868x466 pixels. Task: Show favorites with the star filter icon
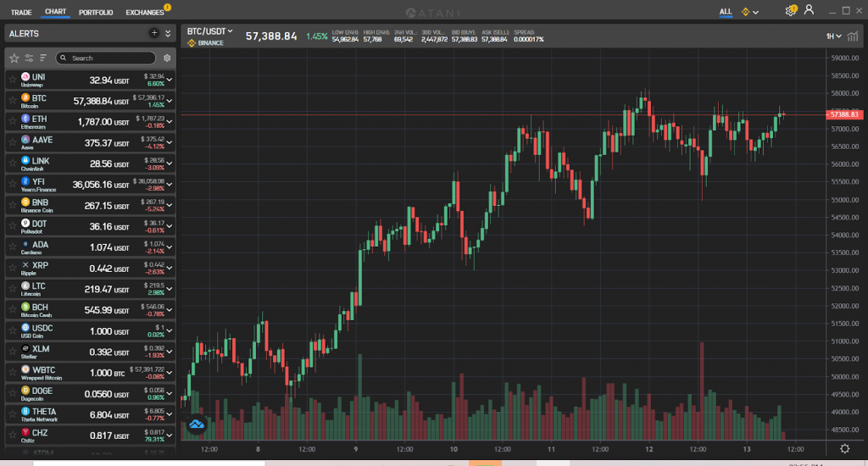coord(14,58)
